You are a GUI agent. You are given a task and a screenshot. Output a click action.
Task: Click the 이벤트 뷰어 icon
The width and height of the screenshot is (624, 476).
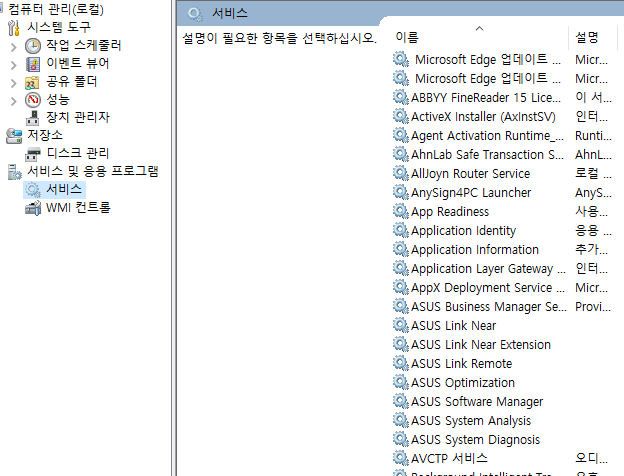point(33,64)
